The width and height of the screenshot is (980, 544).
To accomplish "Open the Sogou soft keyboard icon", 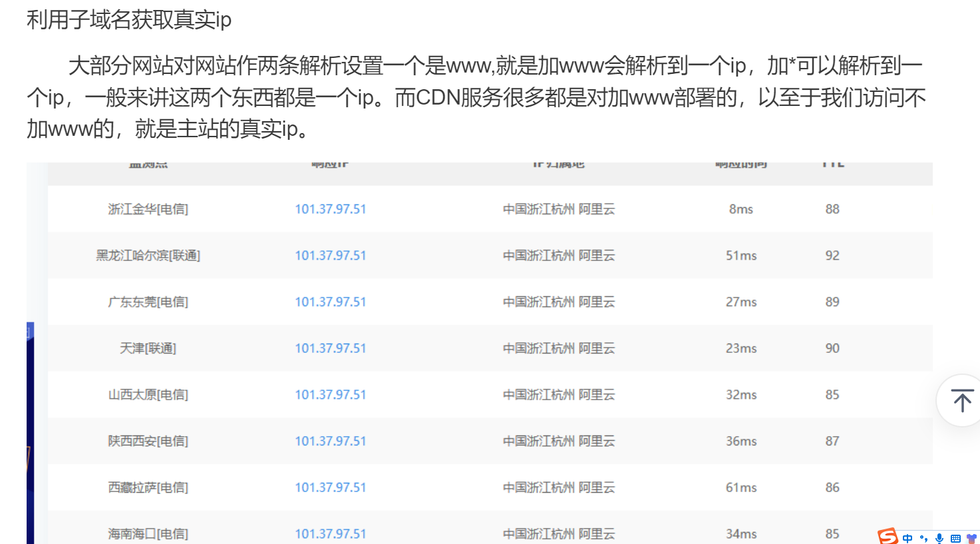I will pos(955,538).
